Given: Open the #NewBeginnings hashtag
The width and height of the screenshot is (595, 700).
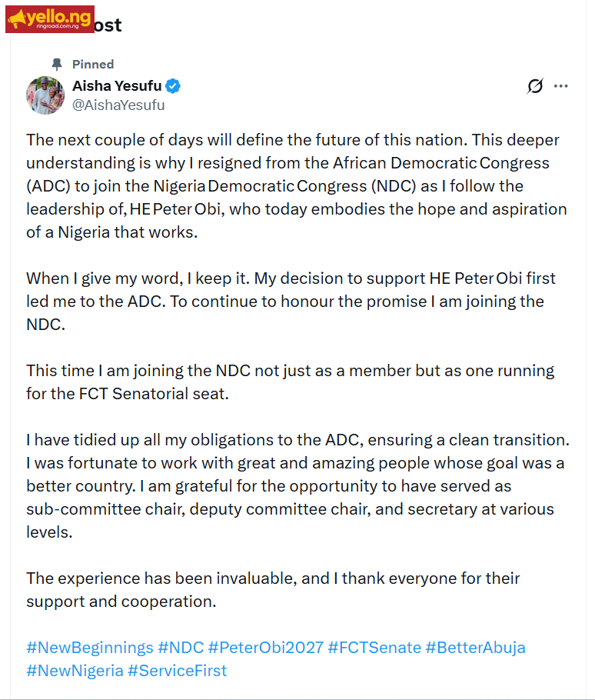Looking at the screenshot, I should click(90, 648).
